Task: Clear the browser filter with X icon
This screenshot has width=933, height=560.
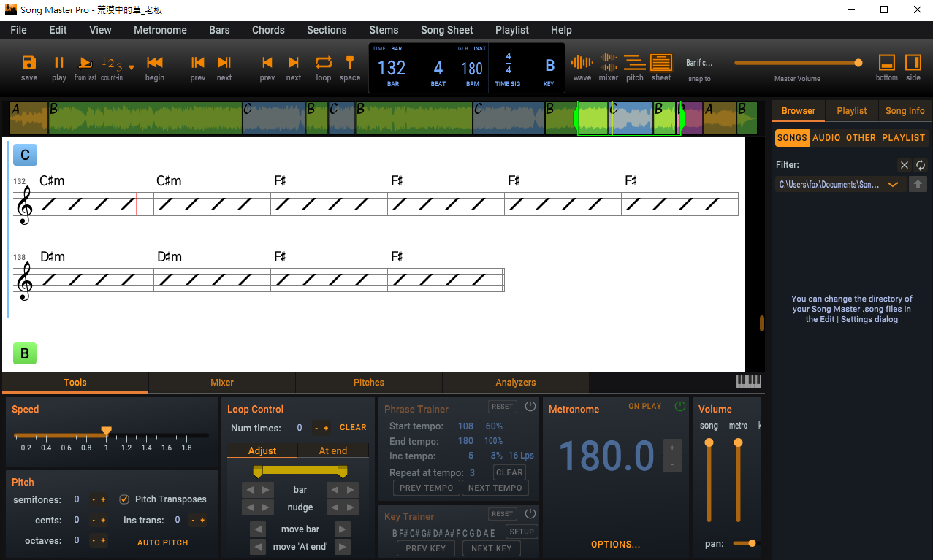Action: (x=905, y=165)
